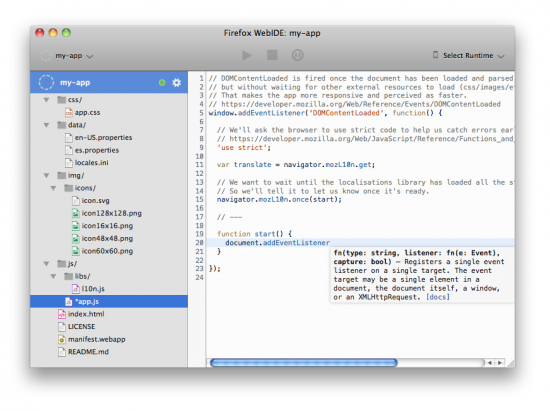
Task: Click the Pause debugger icon
Action: coord(297,55)
